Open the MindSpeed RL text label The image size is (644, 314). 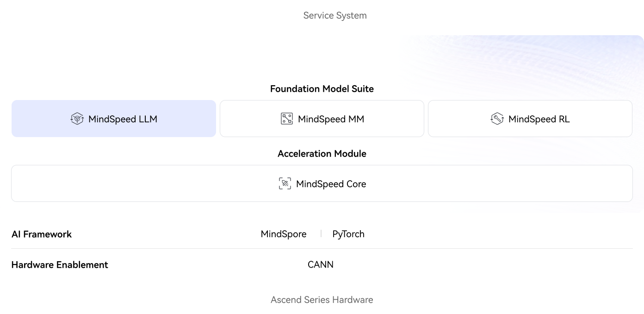tap(539, 119)
